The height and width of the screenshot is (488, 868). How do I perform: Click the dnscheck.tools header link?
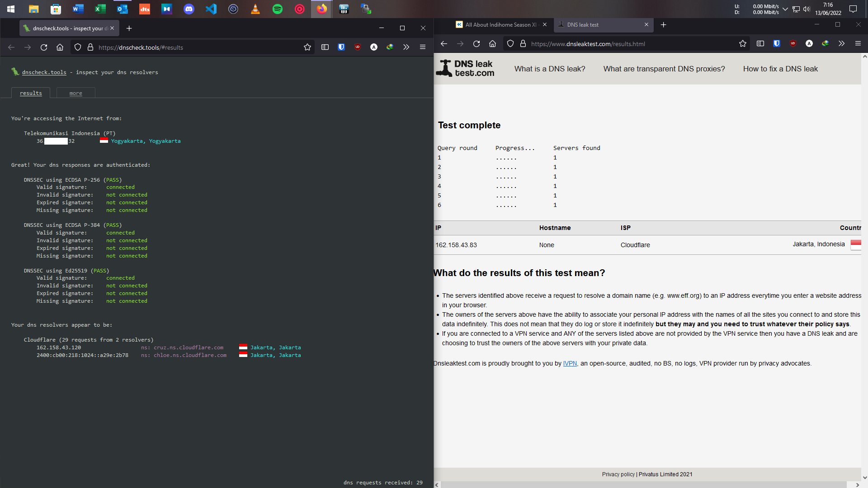pos(44,72)
